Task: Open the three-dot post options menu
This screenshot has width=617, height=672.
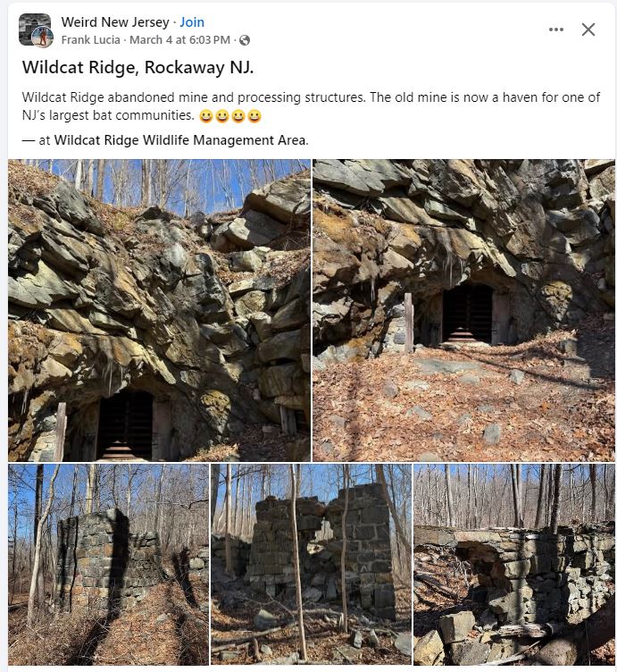Action: tap(555, 29)
